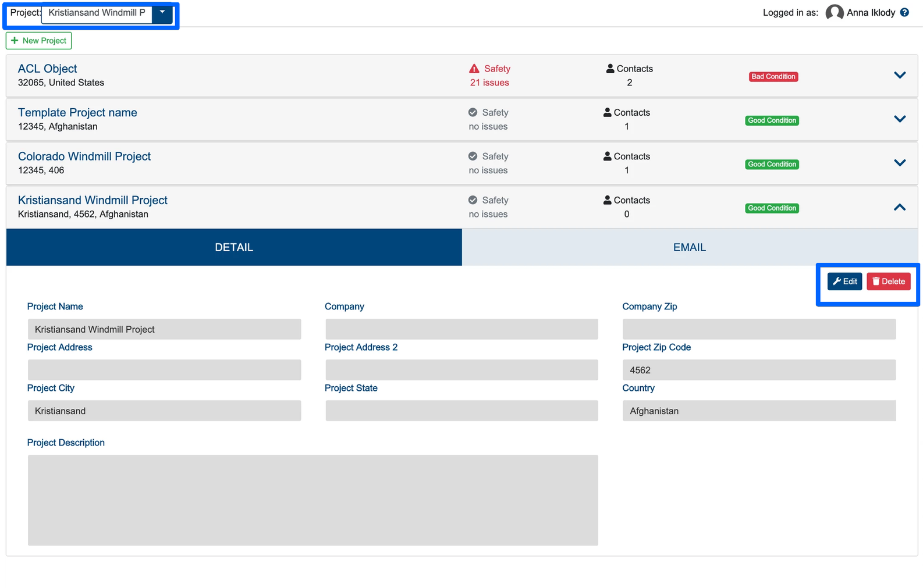Image resolution: width=923 pixels, height=588 pixels.
Task: Click the 'Kristiansand, 4562, Afghanistan' address text
Action: coord(83,214)
